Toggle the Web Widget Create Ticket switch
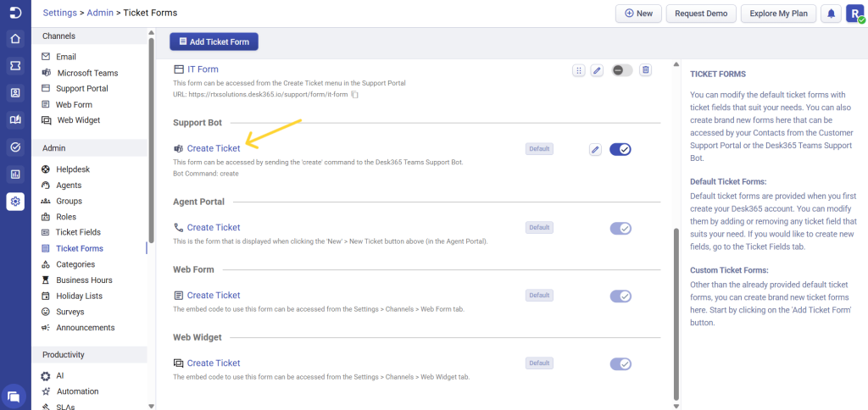The width and height of the screenshot is (868, 410). 620,363
